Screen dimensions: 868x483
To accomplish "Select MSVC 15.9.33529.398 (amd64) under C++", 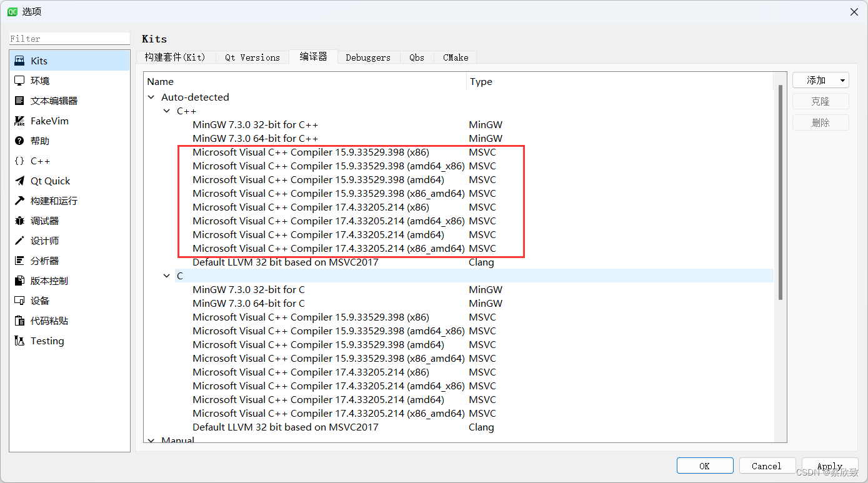I will 318,180.
